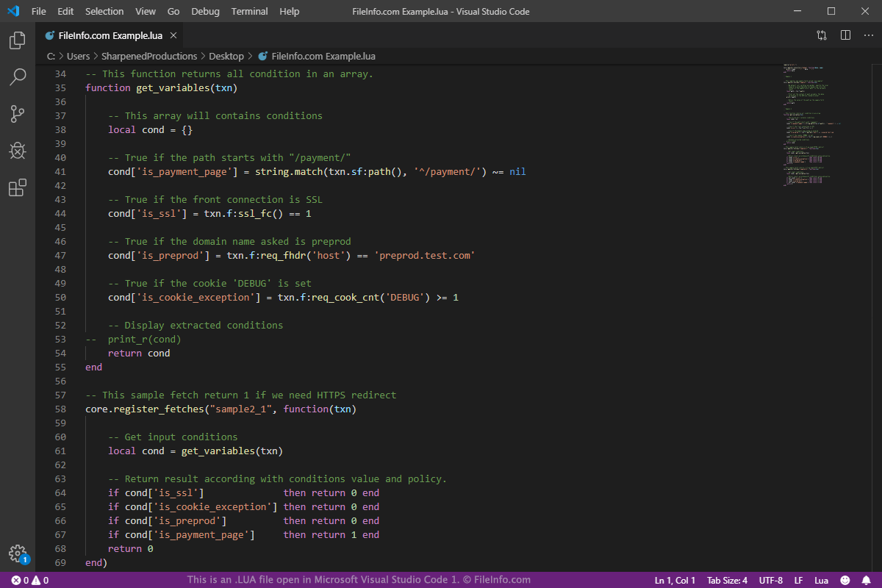Image resolution: width=882 pixels, height=588 pixels.
Task: Open the editor More Actions ellipsis
Action: pos(867,35)
